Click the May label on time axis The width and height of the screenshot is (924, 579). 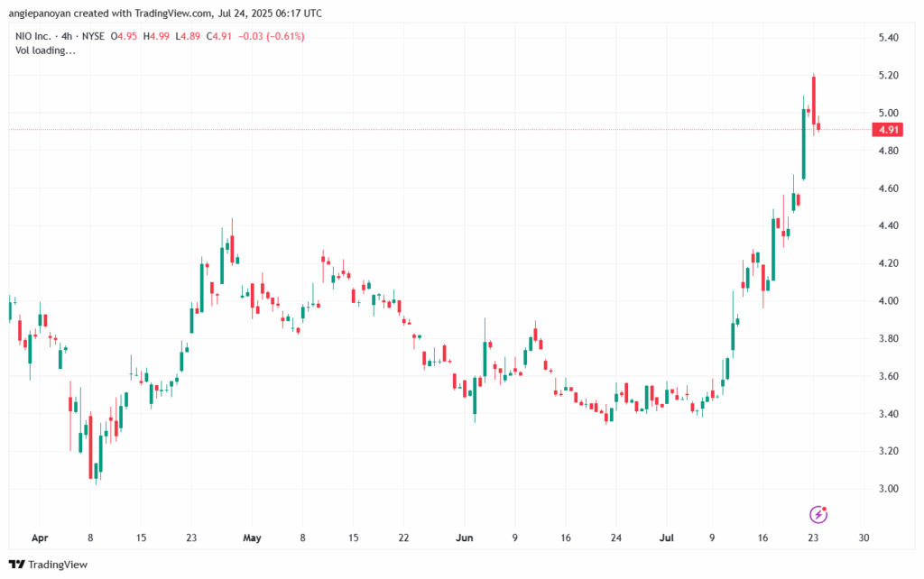point(253,538)
